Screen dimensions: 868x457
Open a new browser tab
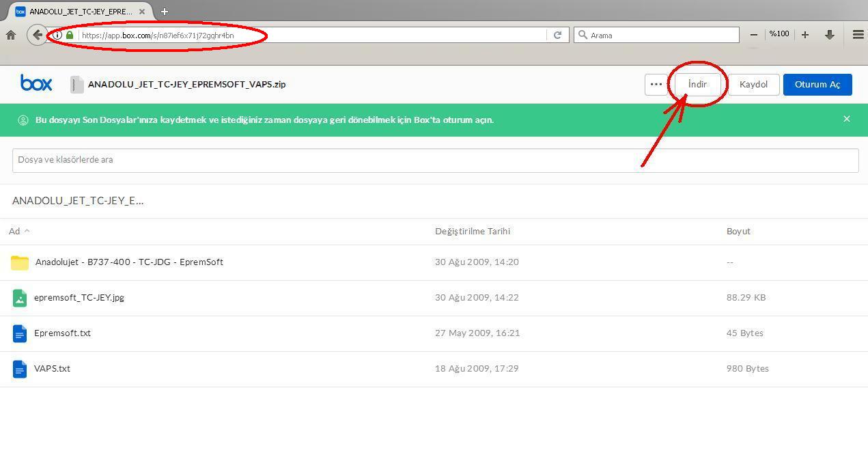(x=164, y=12)
